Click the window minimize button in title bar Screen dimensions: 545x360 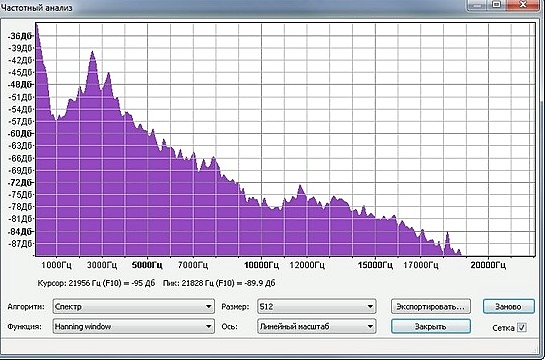(x=477, y=5)
